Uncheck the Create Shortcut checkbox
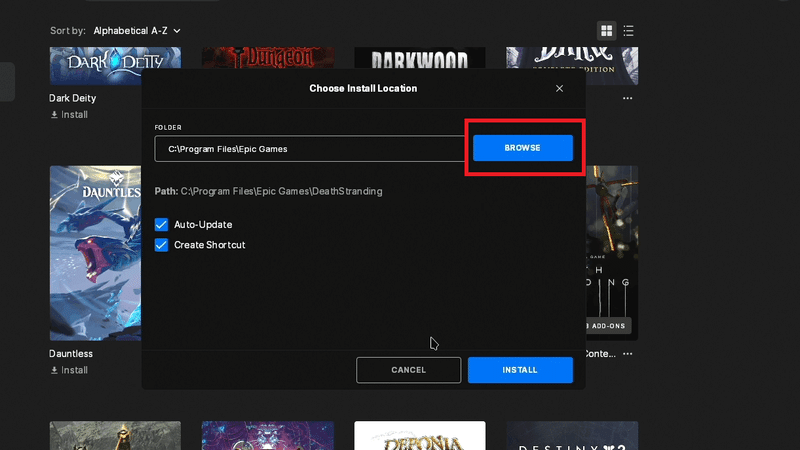The image size is (800, 450). pos(161,245)
